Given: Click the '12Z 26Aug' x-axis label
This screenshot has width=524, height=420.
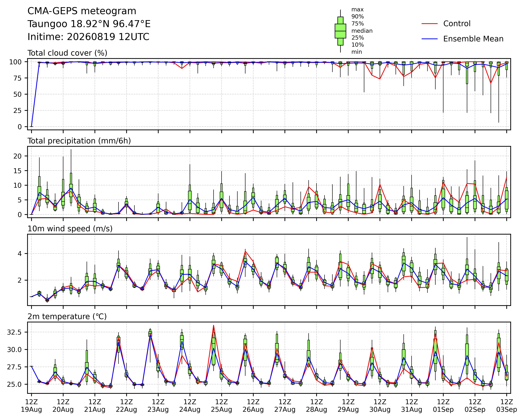Looking at the screenshot, I should click(x=253, y=406).
